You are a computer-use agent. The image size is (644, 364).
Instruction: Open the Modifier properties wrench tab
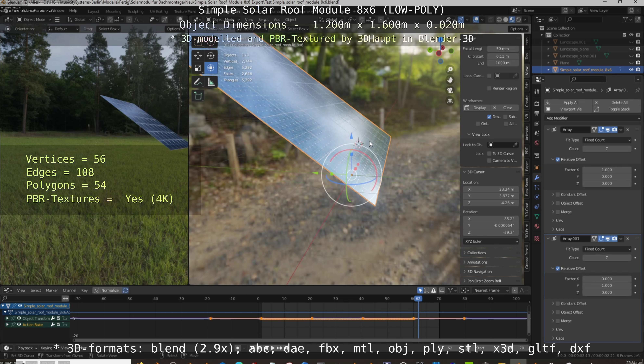pyautogui.click(x=537, y=178)
